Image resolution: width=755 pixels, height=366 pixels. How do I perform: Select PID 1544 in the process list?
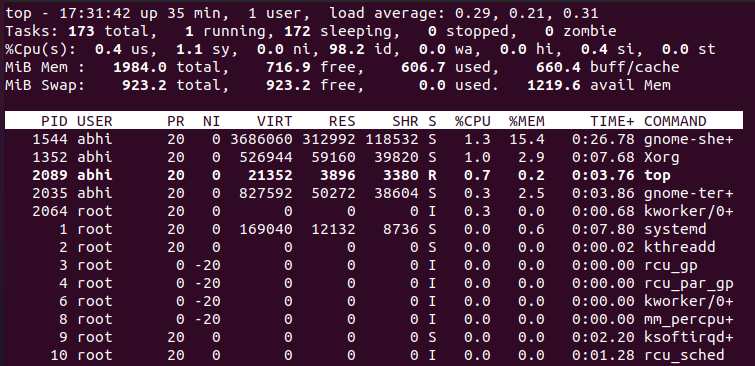click(50, 139)
